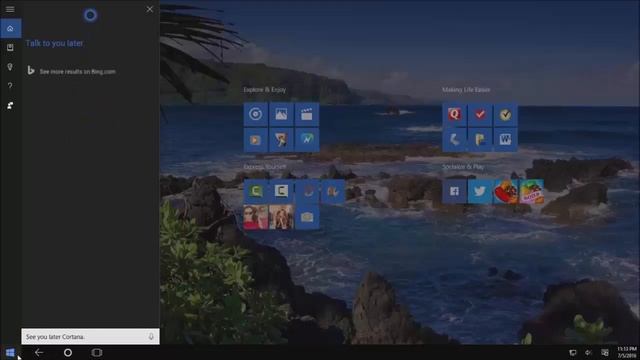Open the yellow checkmark circle tile

pos(505,114)
